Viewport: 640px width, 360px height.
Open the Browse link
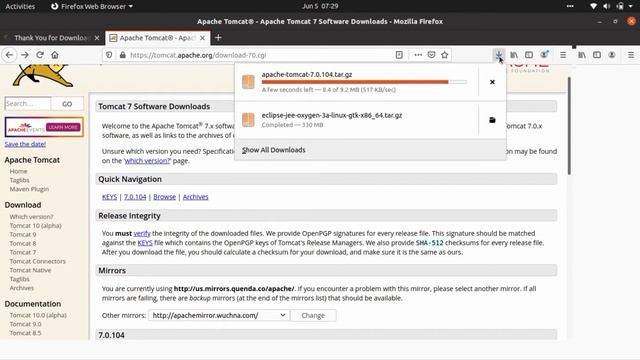pos(164,197)
